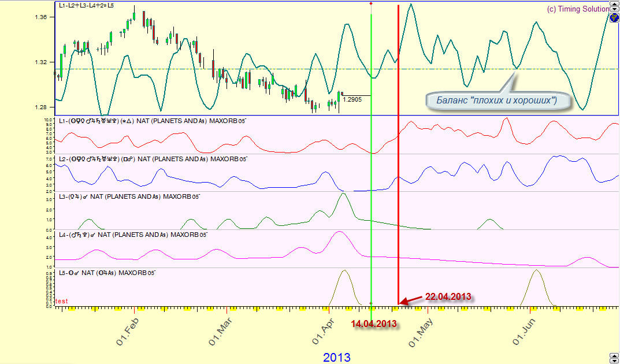Click the up arrow button at bottom-right corner

(x=614, y=355)
